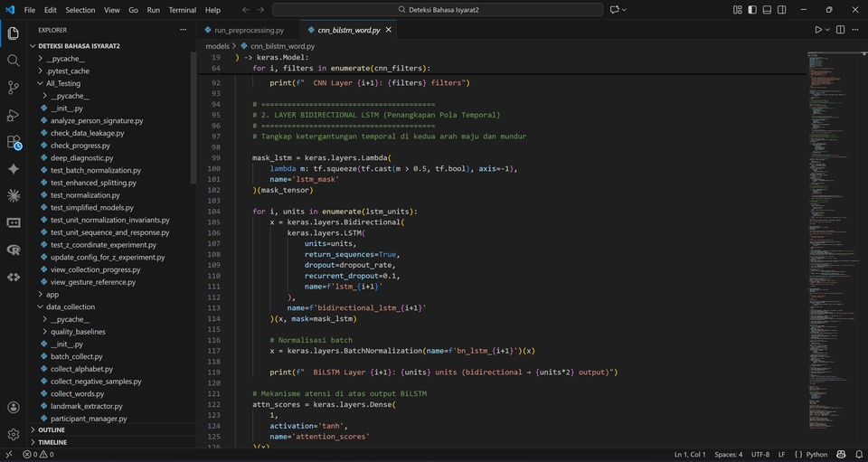Run Python file with play button
This screenshot has width=868, height=462.
[x=817, y=30]
